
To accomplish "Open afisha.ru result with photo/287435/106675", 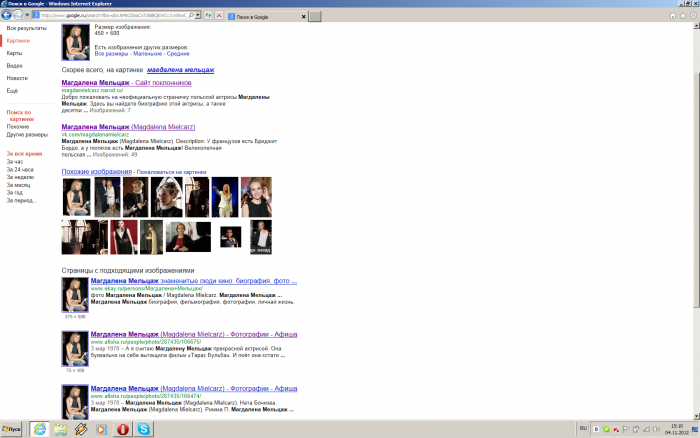I will click(194, 334).
